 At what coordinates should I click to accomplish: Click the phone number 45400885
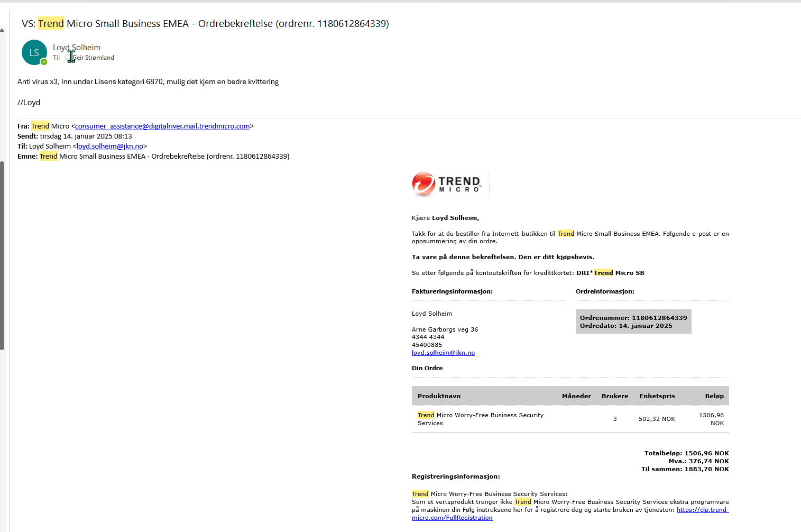427,345
